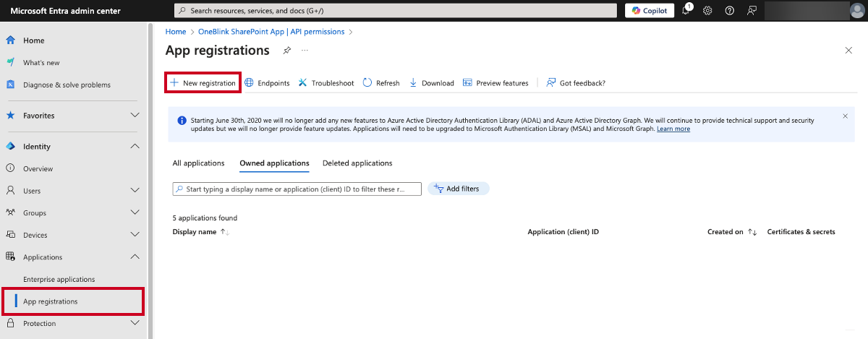Click the Certificates & secrets column header
The image size is (868, 339).
(x=801, y=232)
